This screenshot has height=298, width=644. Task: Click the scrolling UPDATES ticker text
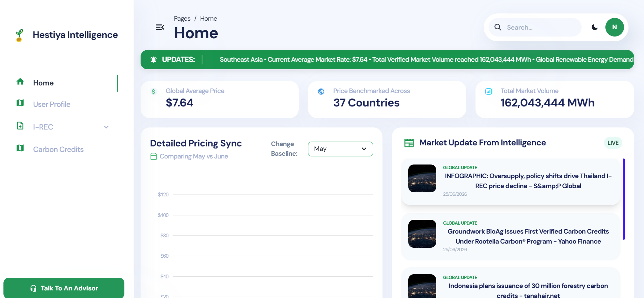click(427, 60)
